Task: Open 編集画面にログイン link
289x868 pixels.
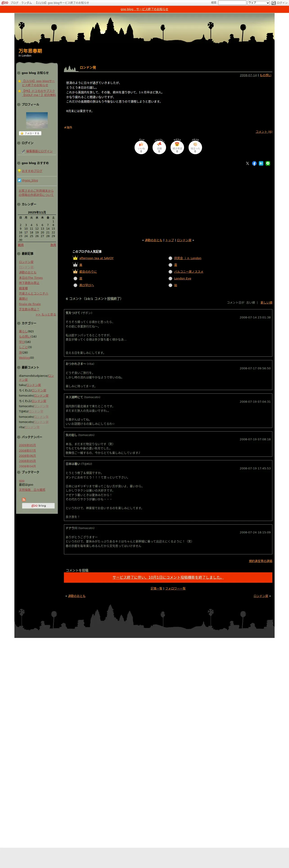Action: pyautogui.click(x=39, y=151)
